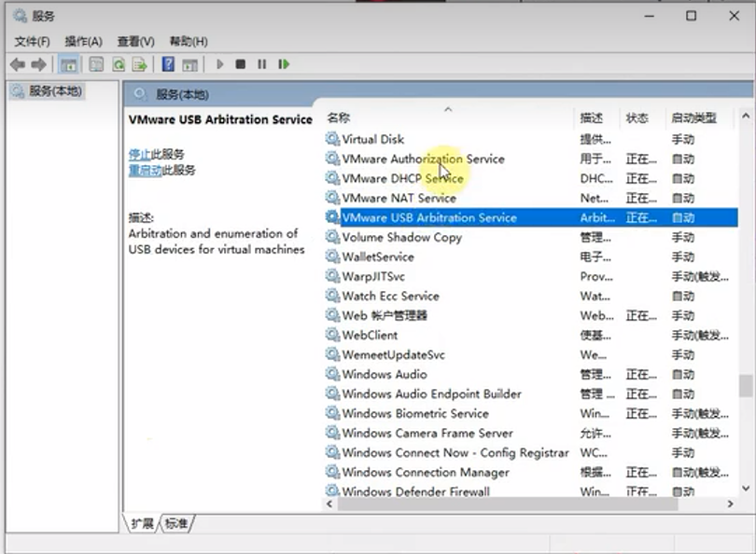Image resolution: width=756 pixels, height=554 pixels.
Task: Click the Restart Service icon
Action: pos(284,64)
